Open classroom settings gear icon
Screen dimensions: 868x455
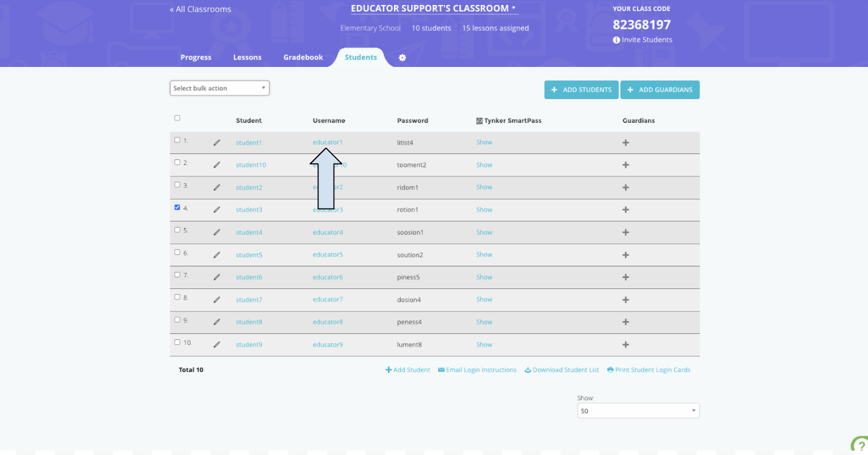tap(402, 58)
